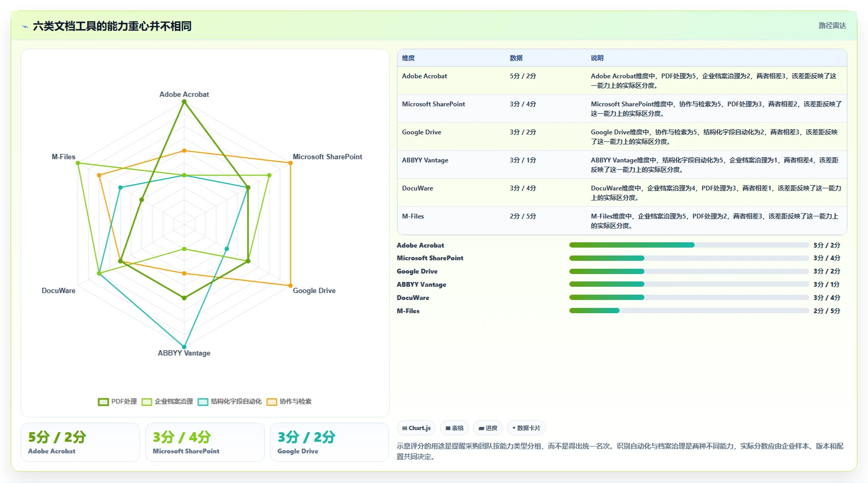Open the Google Drive 3分 / 2分 score card

click(x=329, y=442)
